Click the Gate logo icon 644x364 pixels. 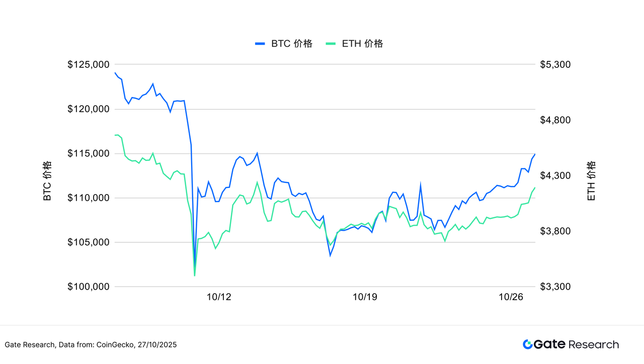tap(527, 344)
